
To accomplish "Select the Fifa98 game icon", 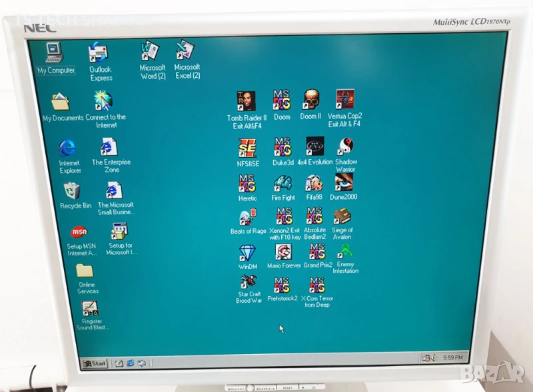I will (314, 183).
